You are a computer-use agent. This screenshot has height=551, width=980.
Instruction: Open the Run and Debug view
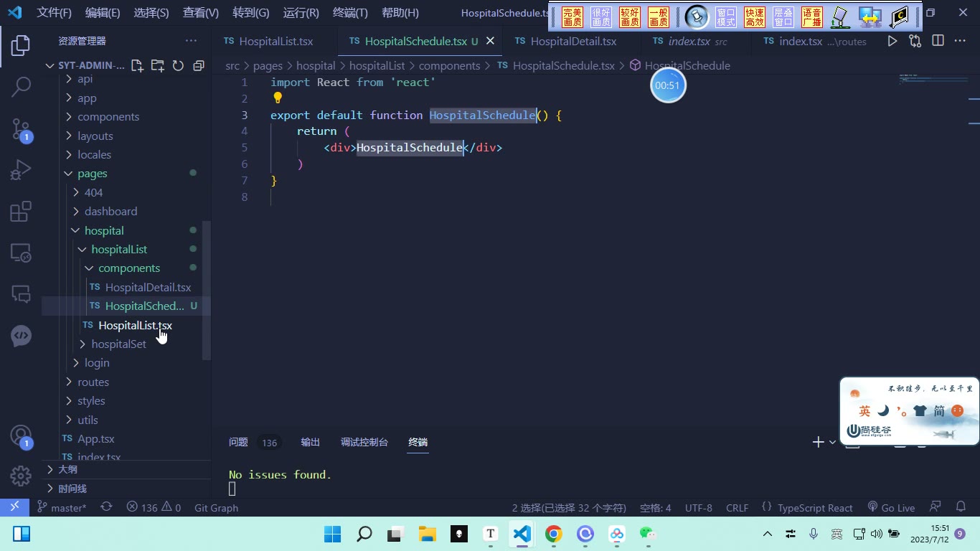(x=21, y=170)
